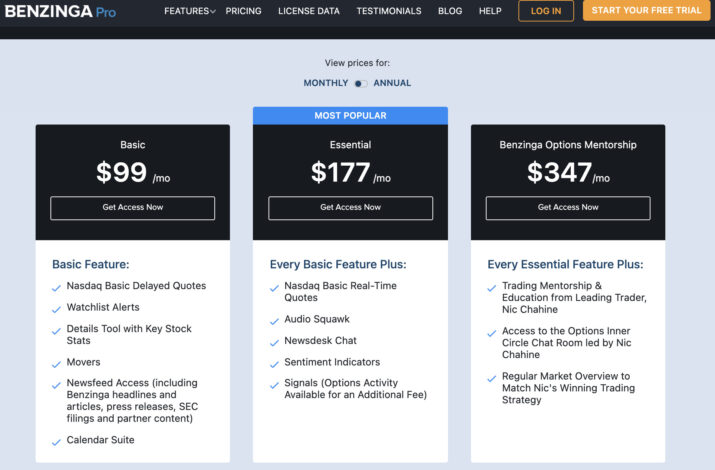
Task: Click checkmark beside Newsfeed Access
Action: [56, 385]
